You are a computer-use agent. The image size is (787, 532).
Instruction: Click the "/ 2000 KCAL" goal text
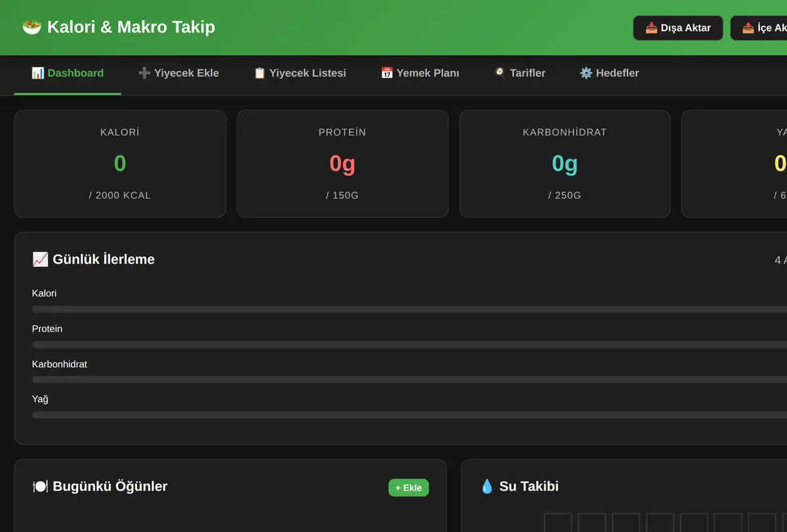120,195
